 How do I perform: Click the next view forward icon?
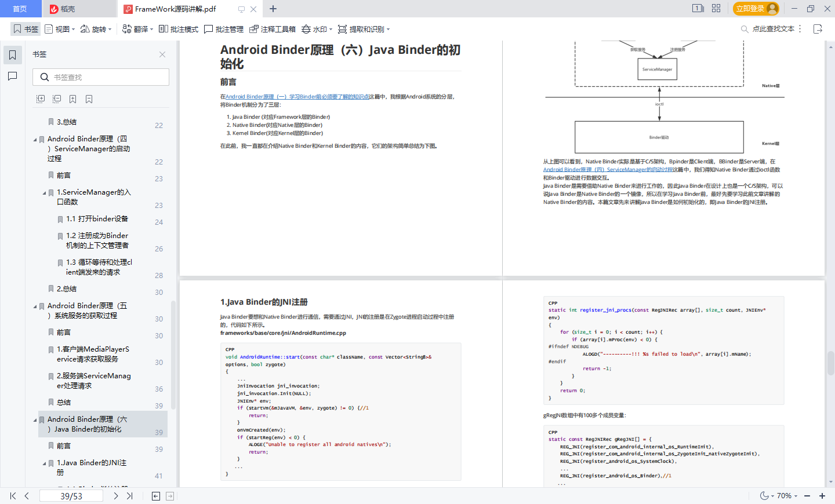(170, 496)
